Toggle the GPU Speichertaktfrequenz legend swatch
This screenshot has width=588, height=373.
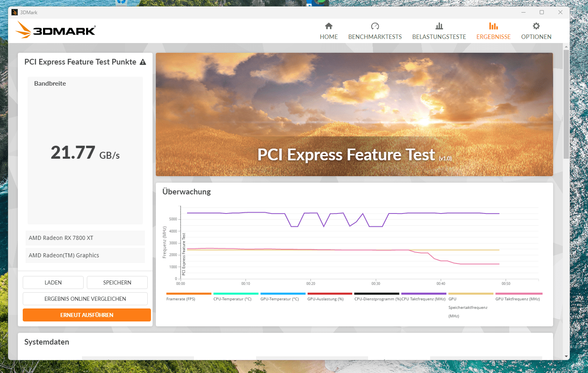click(x=471, y=293)
